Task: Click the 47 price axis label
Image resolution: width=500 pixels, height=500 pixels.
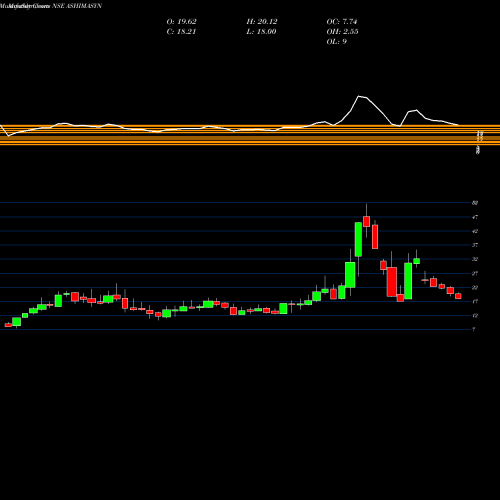Action: pos(475,217)
